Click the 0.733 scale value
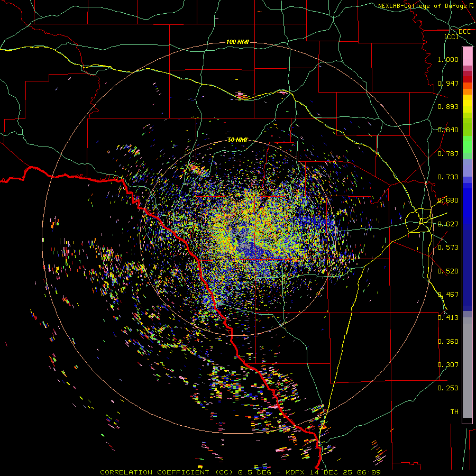This screenshot has width=476, height=476. pos(448,177)
